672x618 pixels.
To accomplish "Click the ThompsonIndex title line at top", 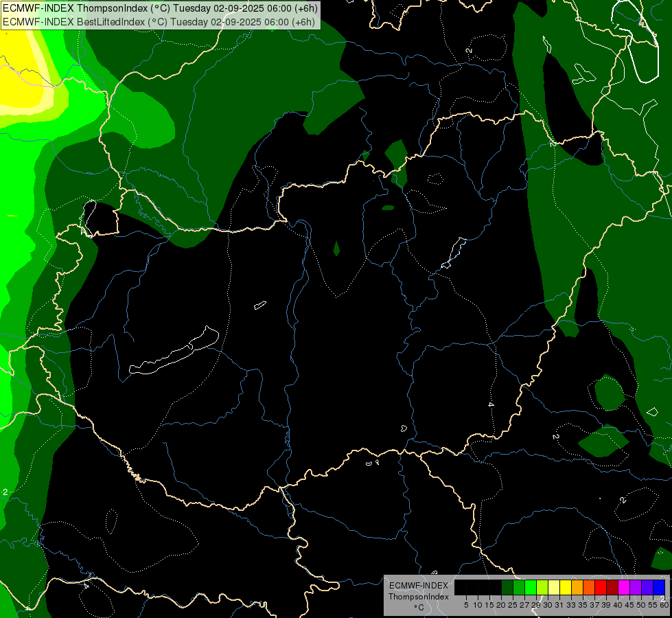I will pyautogui.click(x=161, y=8).
